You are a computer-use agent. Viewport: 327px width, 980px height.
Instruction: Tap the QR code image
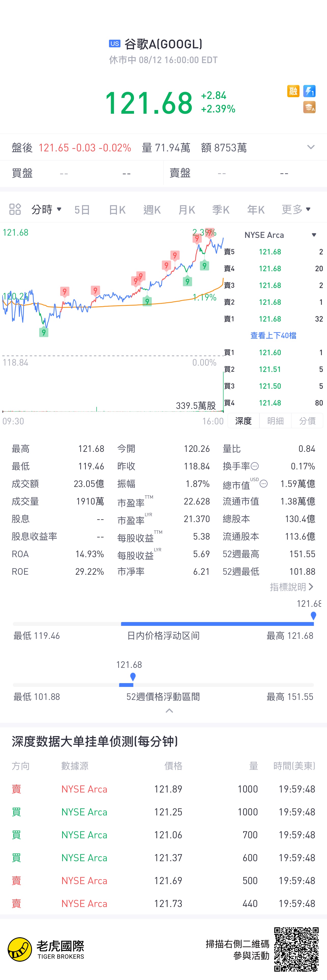click(296, 949)
